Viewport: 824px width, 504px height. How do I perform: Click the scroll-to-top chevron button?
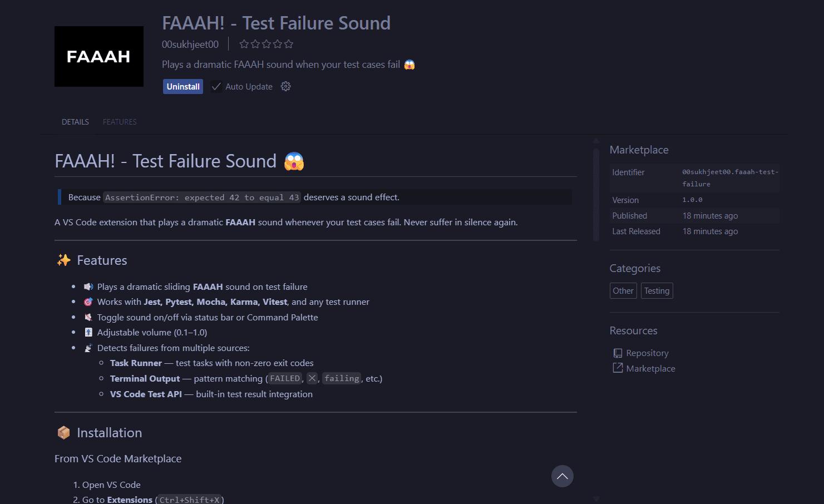[563, 476]
